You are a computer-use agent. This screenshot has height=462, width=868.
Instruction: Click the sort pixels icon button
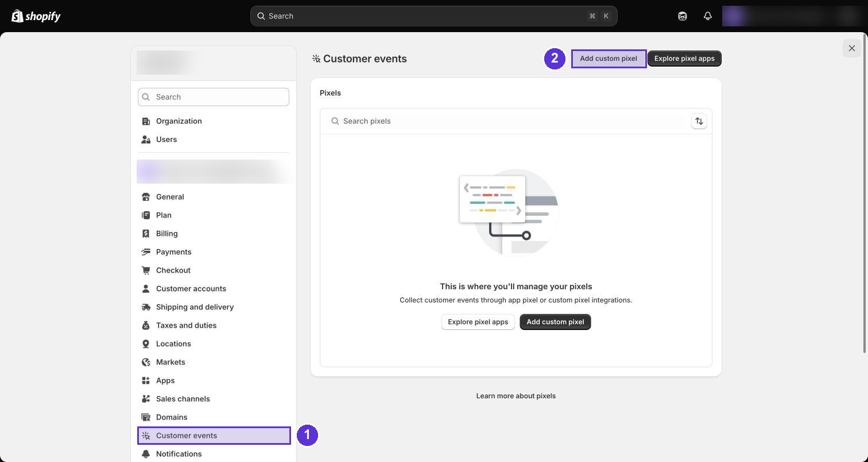pyautogui.click(x=699, y=121)
